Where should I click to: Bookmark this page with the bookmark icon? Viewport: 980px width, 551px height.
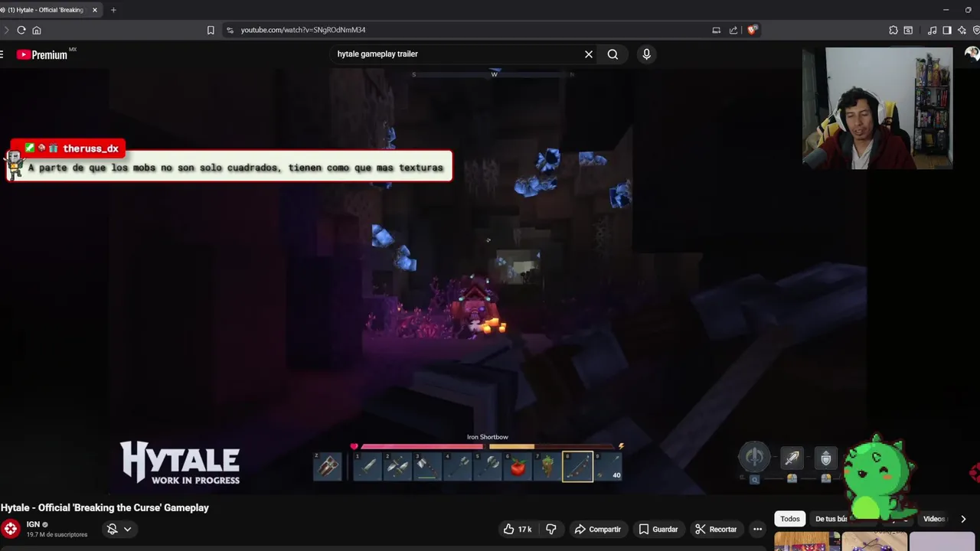211,30
